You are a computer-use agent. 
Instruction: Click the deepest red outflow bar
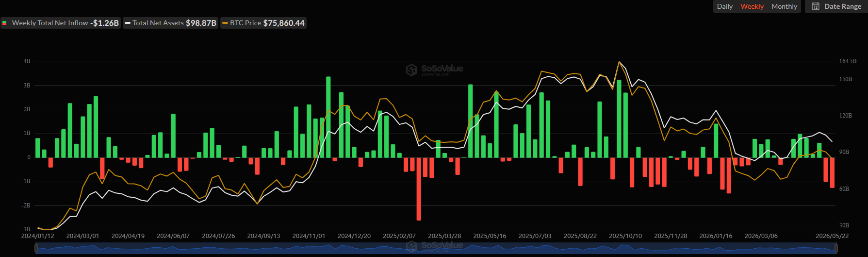[x=419, y=189]
